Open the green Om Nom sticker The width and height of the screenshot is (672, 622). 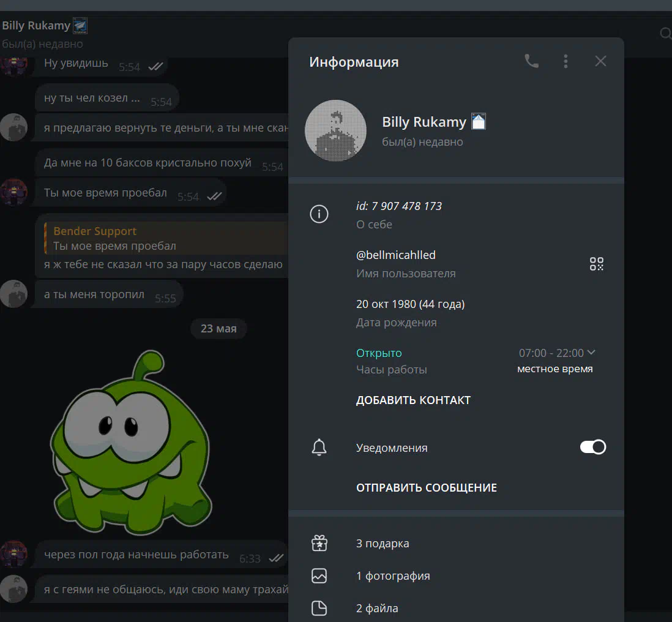click(131, 443)
